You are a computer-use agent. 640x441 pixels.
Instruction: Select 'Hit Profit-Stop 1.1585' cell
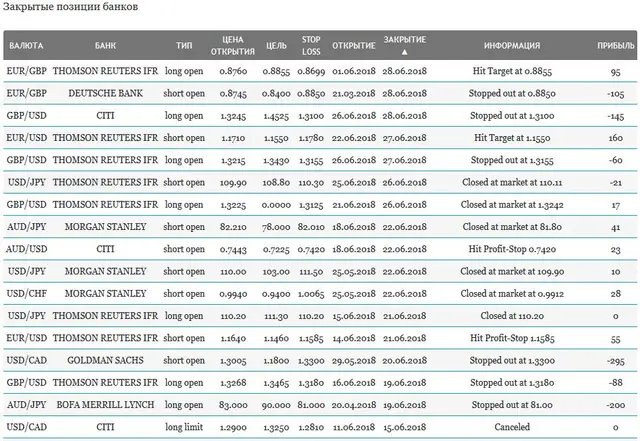tap(512, 338)
